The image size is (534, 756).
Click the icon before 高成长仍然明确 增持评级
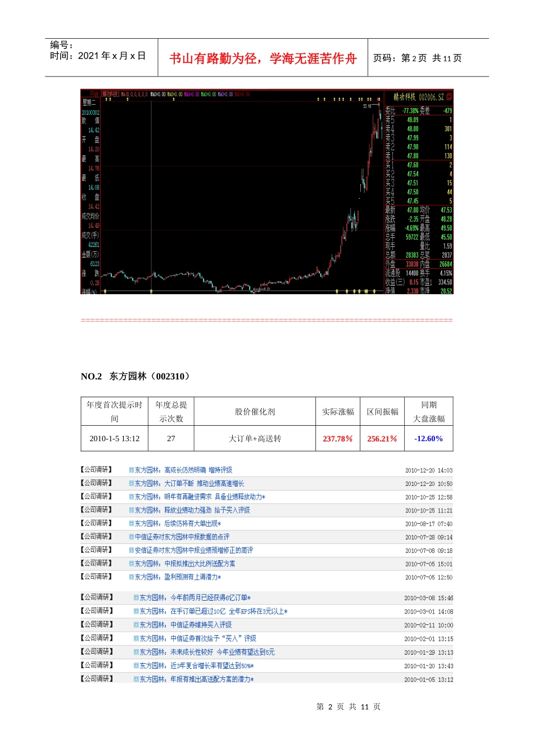(132, 470)
